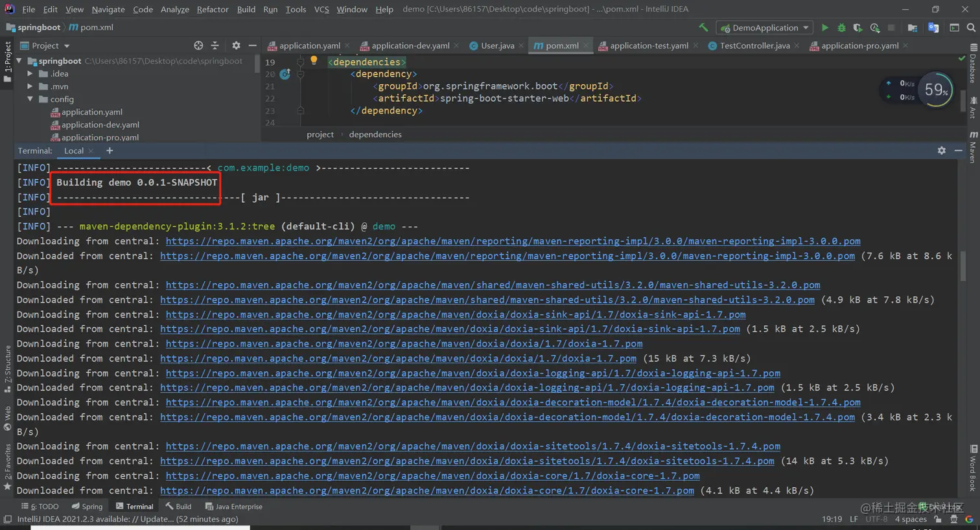The image size is (980, 530).
Task: Collapse the config folder in Project tree
Action: click(x=30, y=98)
